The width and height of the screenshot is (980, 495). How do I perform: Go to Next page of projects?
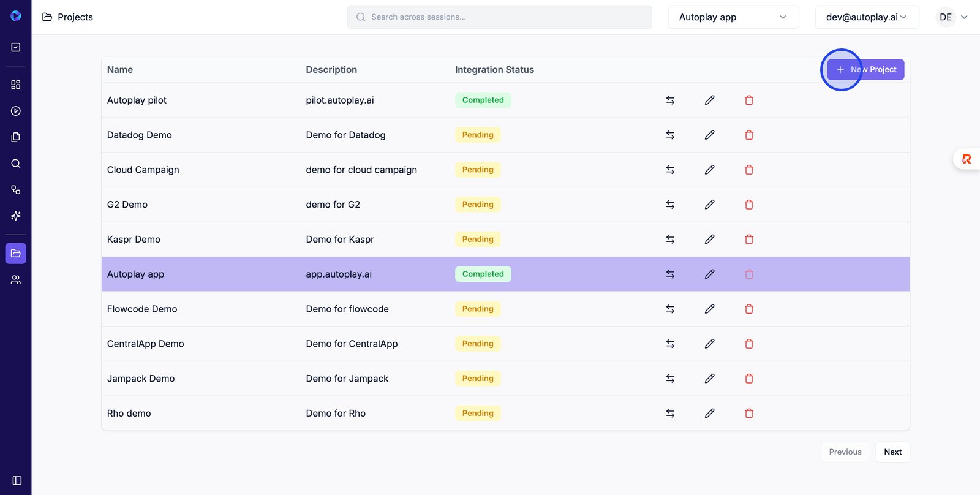pyautogui.click(x=892, y=452)
